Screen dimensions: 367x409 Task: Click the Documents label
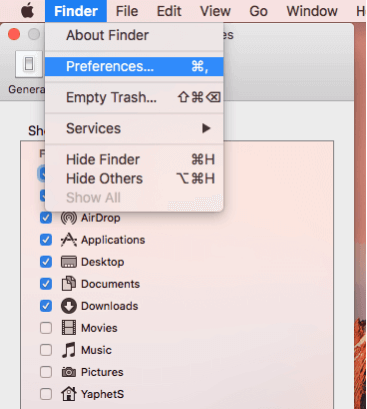point(110,284)
